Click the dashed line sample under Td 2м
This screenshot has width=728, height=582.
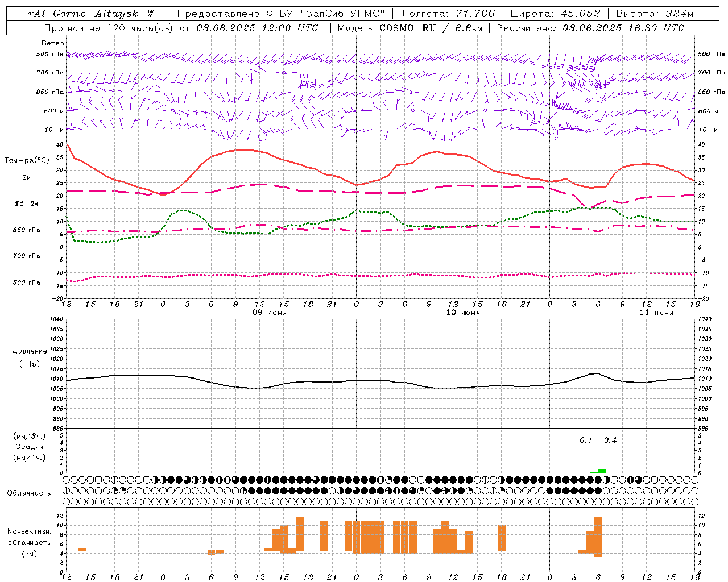pos(26,210)
